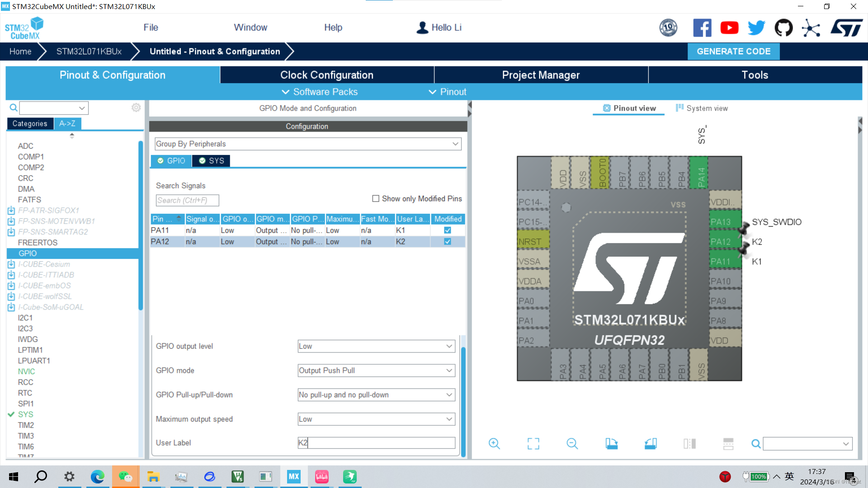The image size is (868, 488).
Task: Open the GPIO mode dropdown
Action: point(376,371)
